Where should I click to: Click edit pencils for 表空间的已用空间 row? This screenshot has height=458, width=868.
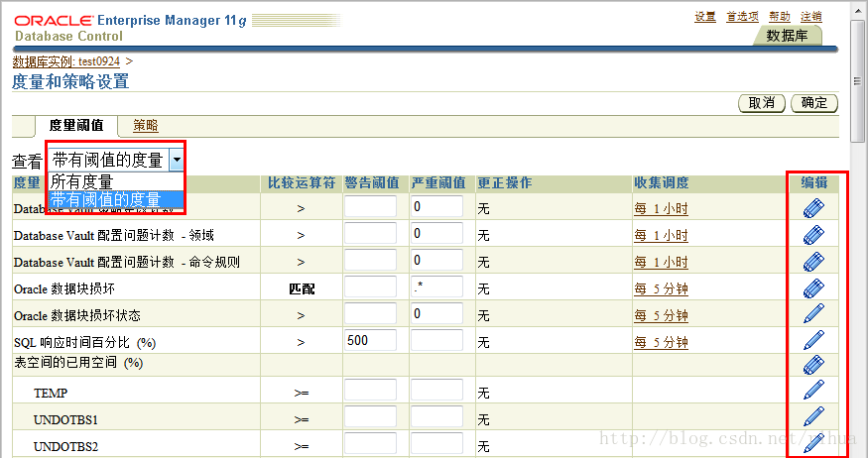pos(813,365)
